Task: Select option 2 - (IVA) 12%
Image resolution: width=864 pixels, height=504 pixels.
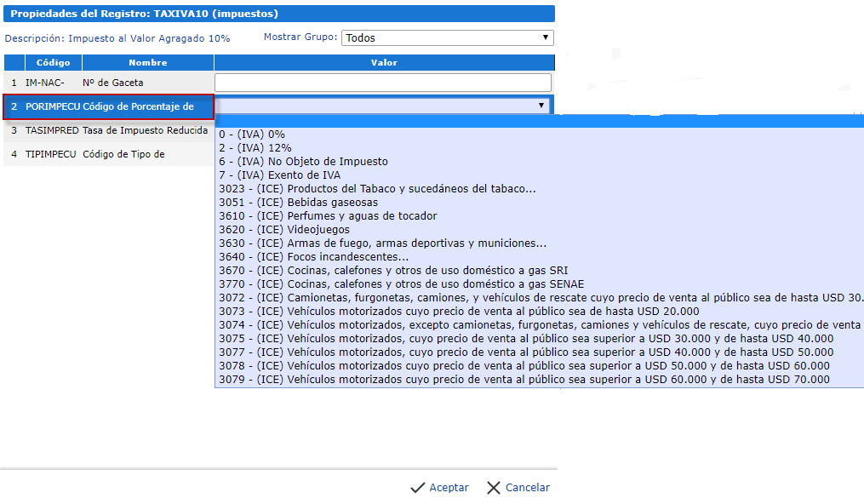Action: pyautogui.click(x=539, y=148)
